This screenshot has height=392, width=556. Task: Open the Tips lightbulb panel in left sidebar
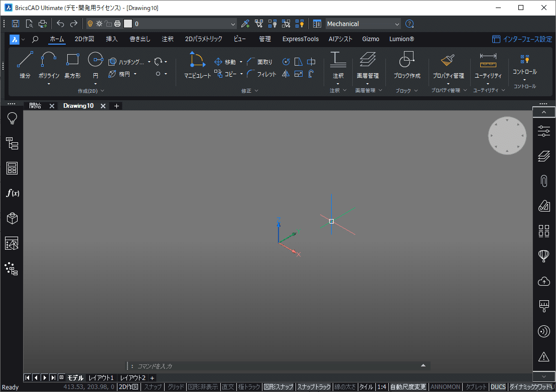click(x=12, y=118)
